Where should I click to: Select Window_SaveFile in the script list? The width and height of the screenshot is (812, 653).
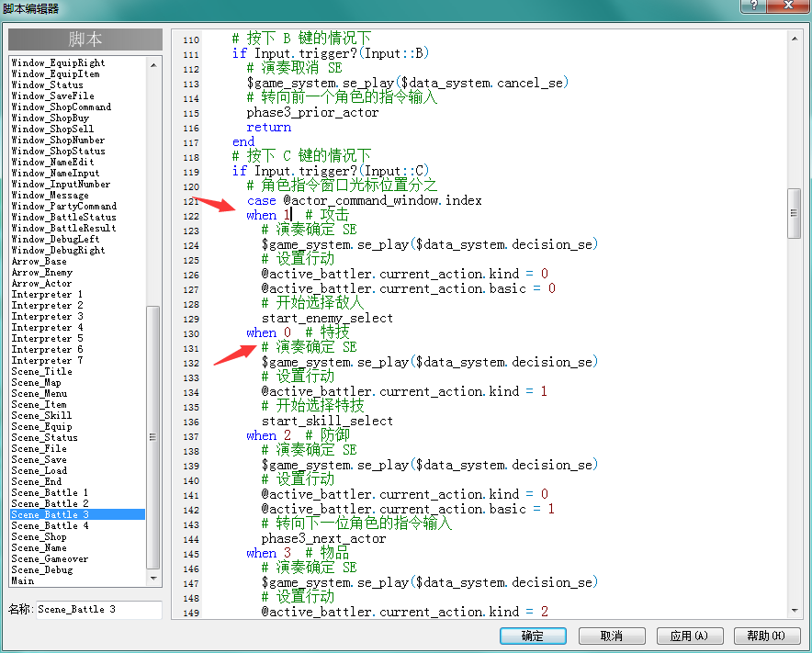pyautogui.click(x=53, y=96)
